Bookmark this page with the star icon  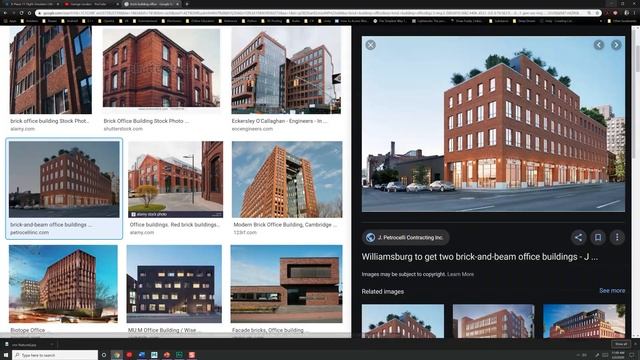[x=597, y=13]
